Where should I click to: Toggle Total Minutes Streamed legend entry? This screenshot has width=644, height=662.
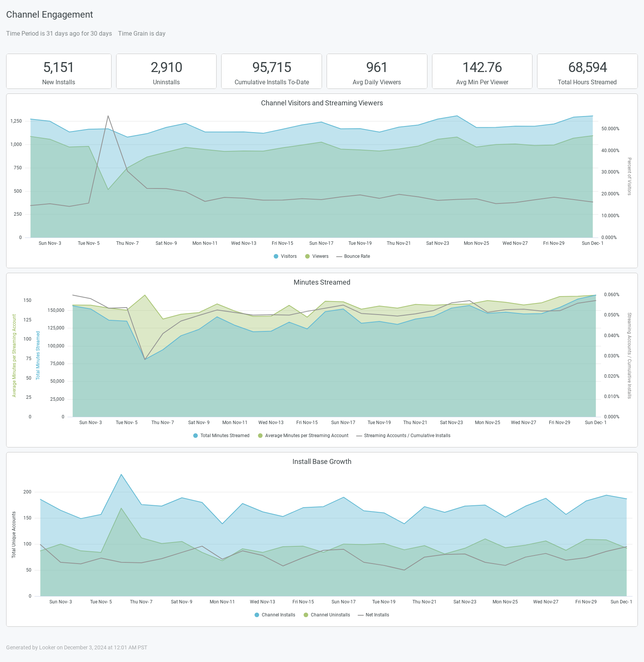point(221,436)
